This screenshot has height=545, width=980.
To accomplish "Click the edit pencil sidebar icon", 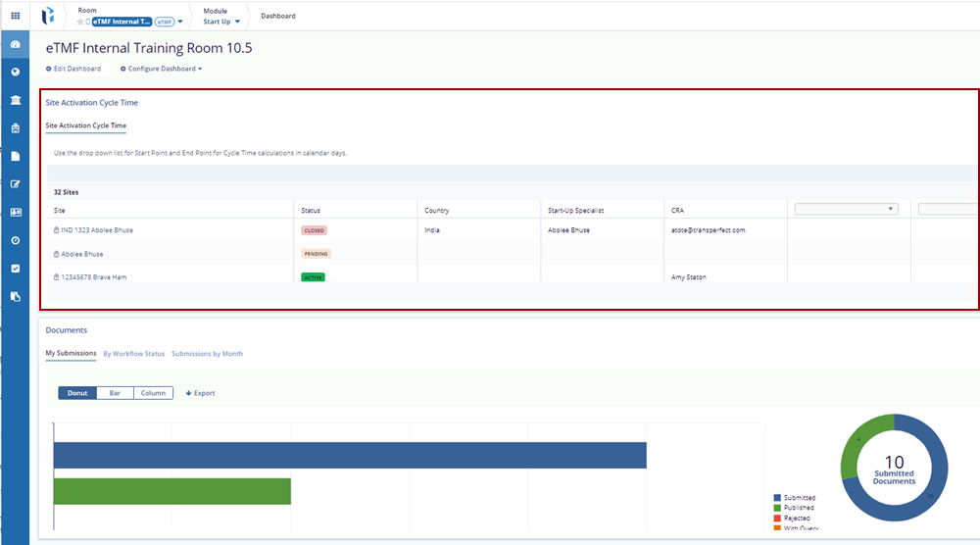I will pyautogui.click(x=15, y=184).
